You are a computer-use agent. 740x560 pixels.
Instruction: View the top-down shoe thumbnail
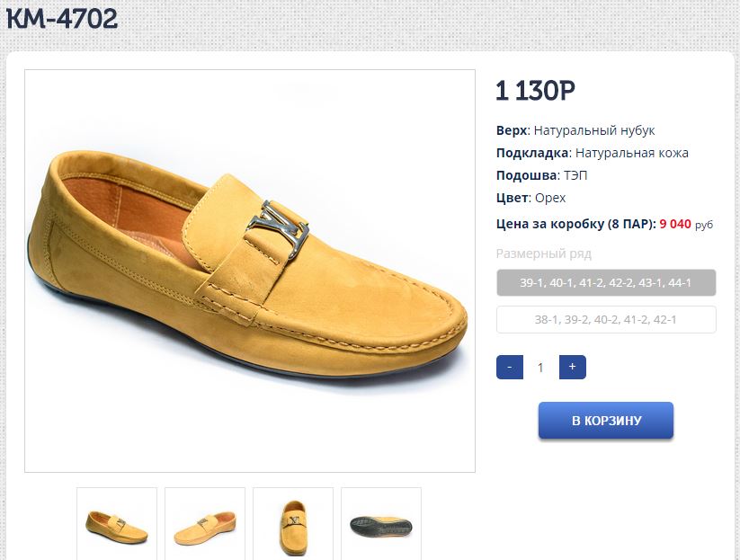293,524
